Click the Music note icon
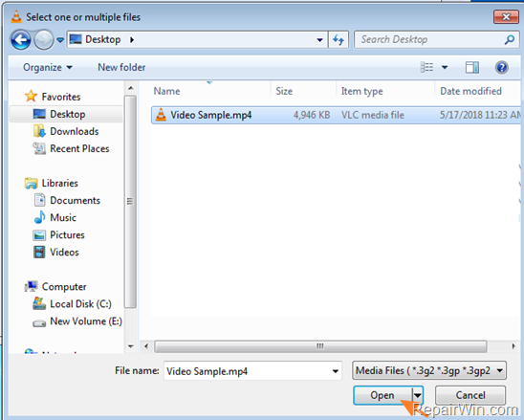 [x=40, y=217]
